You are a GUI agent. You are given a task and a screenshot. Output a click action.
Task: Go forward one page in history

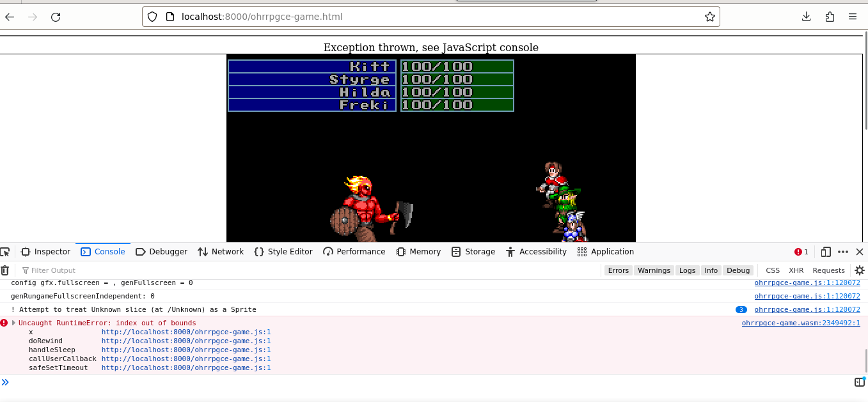coord(33,17)
